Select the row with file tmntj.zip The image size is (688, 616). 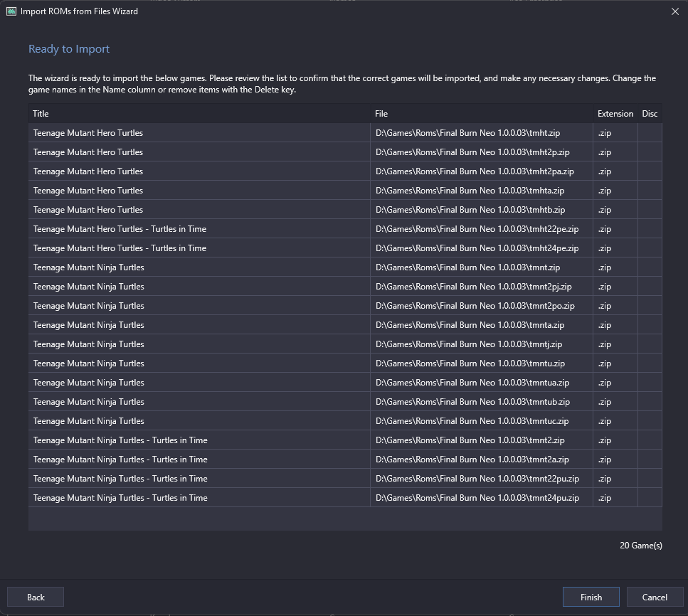click(x=345, y=344)
